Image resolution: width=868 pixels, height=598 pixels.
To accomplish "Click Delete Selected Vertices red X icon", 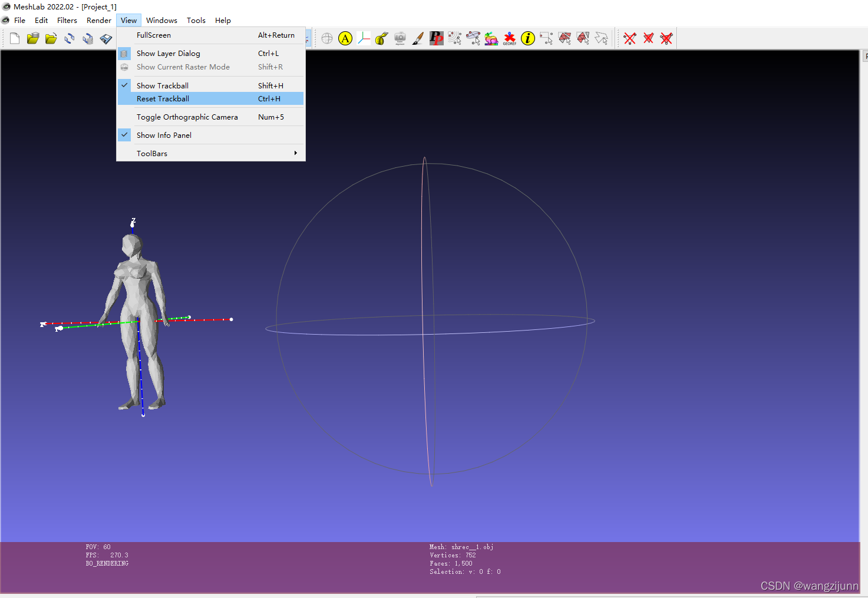I will click(630, 39).
